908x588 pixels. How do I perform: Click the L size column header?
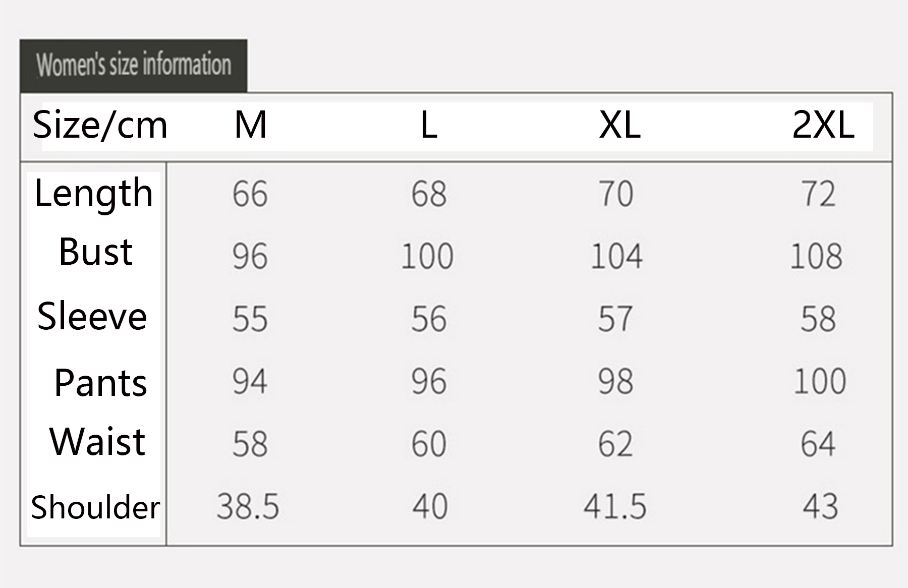pos(429,125)
